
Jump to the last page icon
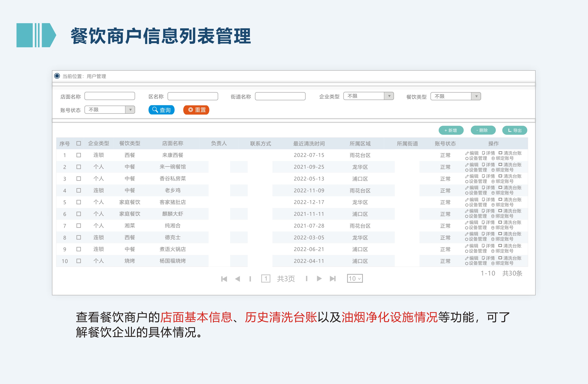coord(333,278)
